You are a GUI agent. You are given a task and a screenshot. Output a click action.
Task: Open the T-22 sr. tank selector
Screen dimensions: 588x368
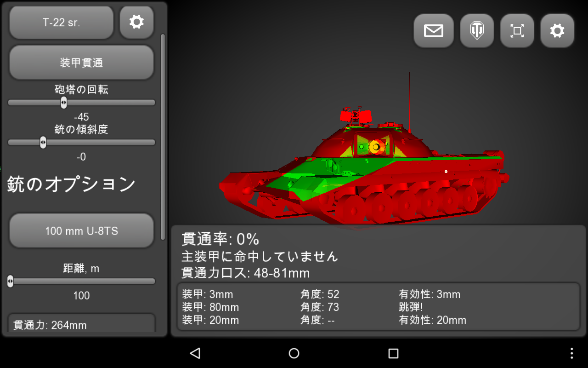61,23
